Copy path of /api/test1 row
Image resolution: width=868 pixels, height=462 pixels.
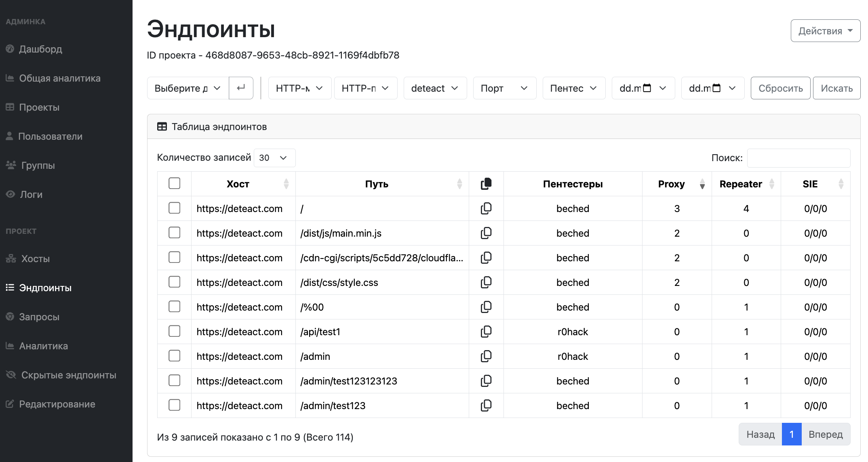click(486, 332)
